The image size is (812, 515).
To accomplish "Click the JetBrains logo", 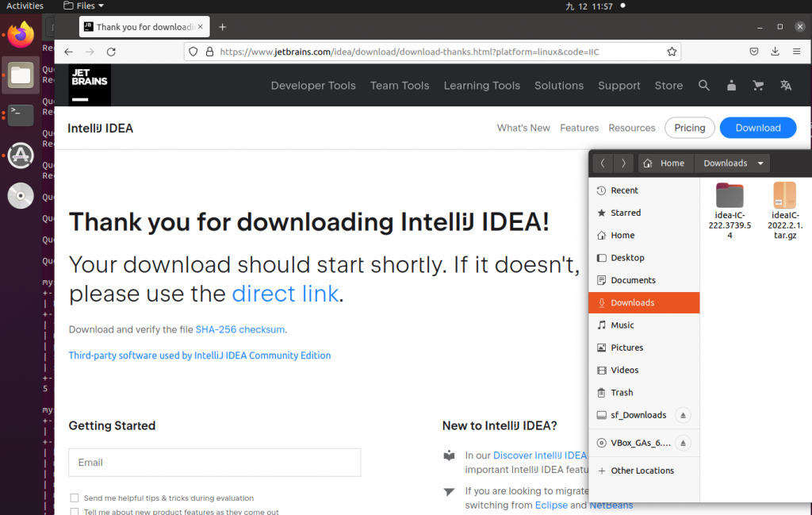I will click(x=90, y=86).
